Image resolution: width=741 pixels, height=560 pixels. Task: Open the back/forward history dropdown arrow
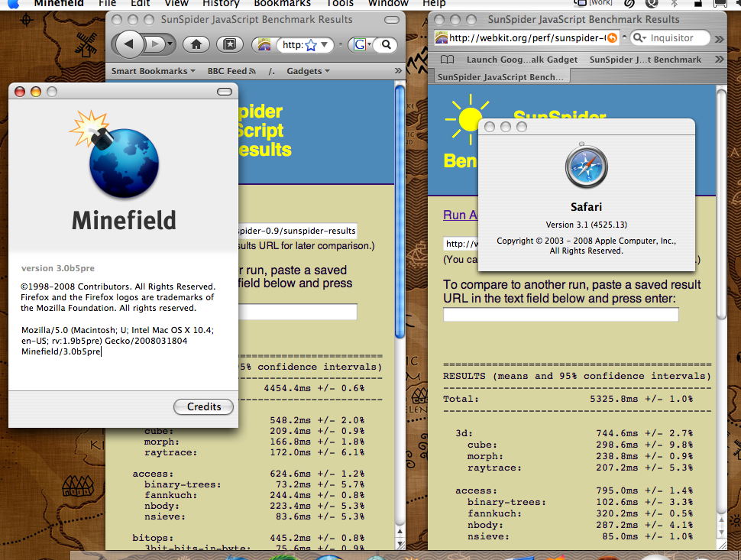[170, 44]
